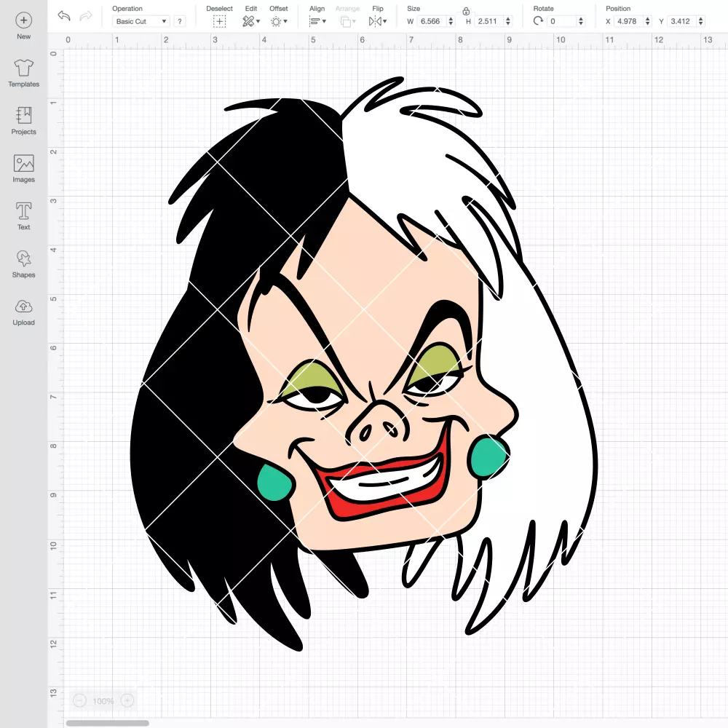Open the Projects panel
The width and height of the screenshot is (728, 728).
tap(24, 121)
